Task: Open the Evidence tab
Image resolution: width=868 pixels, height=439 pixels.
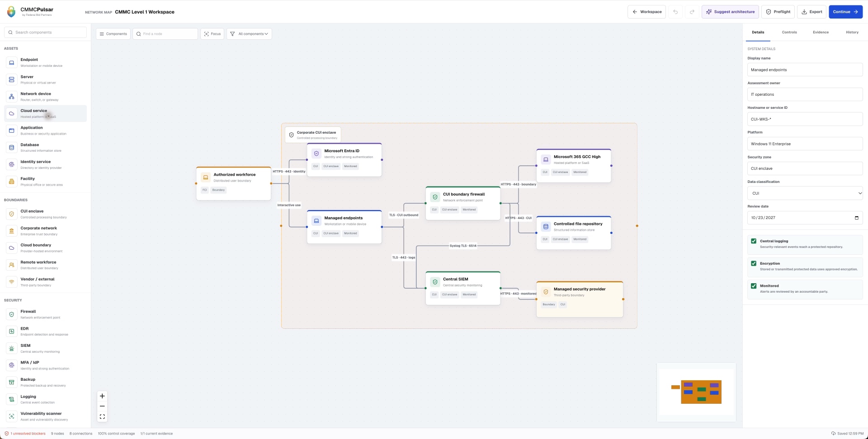Action: click(x=821, y=32)
